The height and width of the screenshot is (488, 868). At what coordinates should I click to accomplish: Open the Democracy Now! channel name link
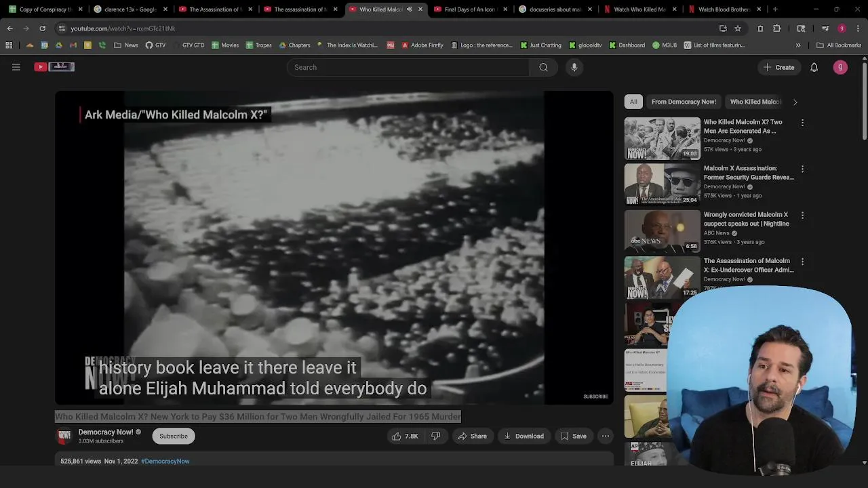(x=106, y=432)
